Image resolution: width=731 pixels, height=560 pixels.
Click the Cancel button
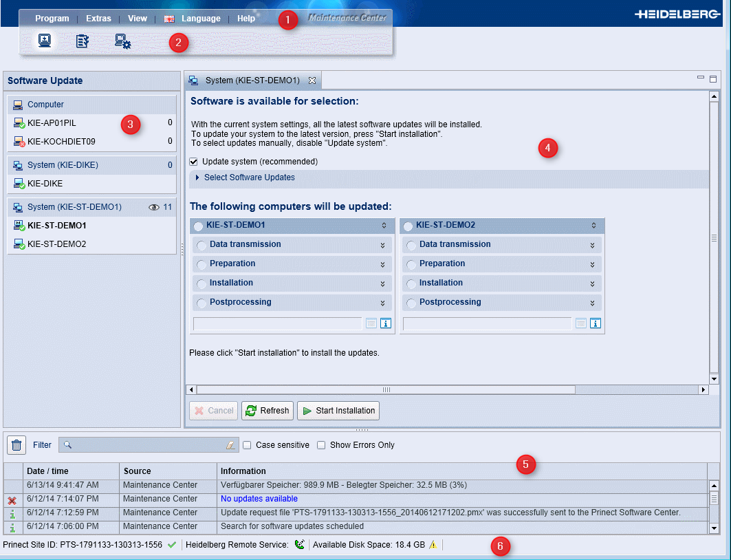(213, 410)
